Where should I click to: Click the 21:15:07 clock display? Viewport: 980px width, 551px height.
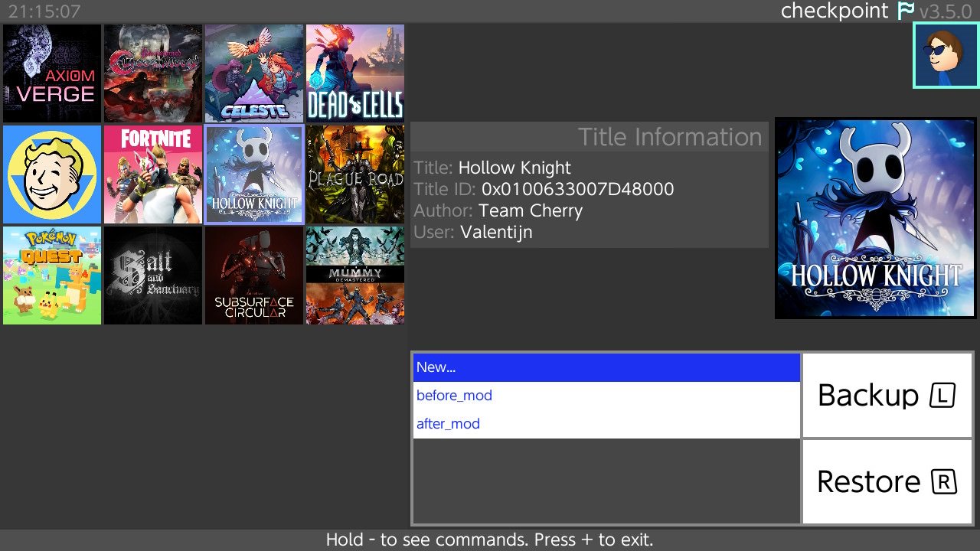pos(44,11)
